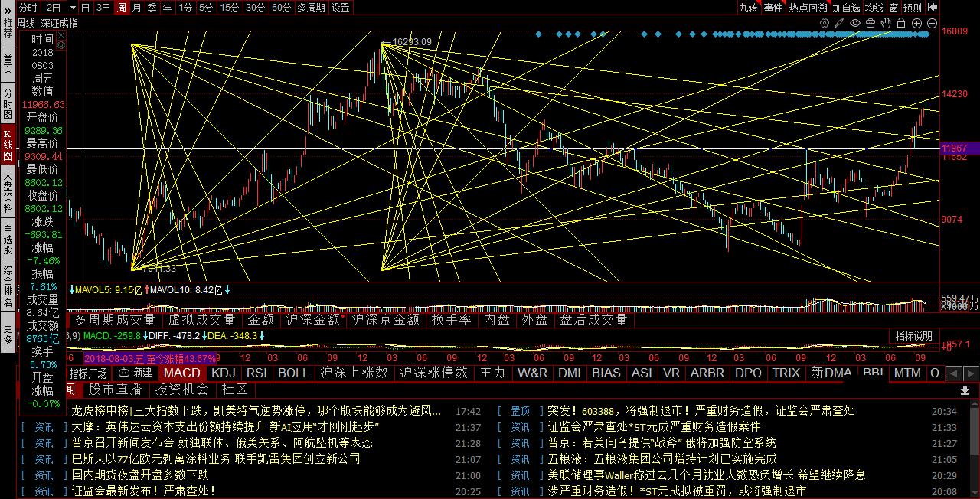Image resolution: width=980 pixels, height=499 pixels.
Task: Open the 设置 settings button
Action: tap(340, 8)
